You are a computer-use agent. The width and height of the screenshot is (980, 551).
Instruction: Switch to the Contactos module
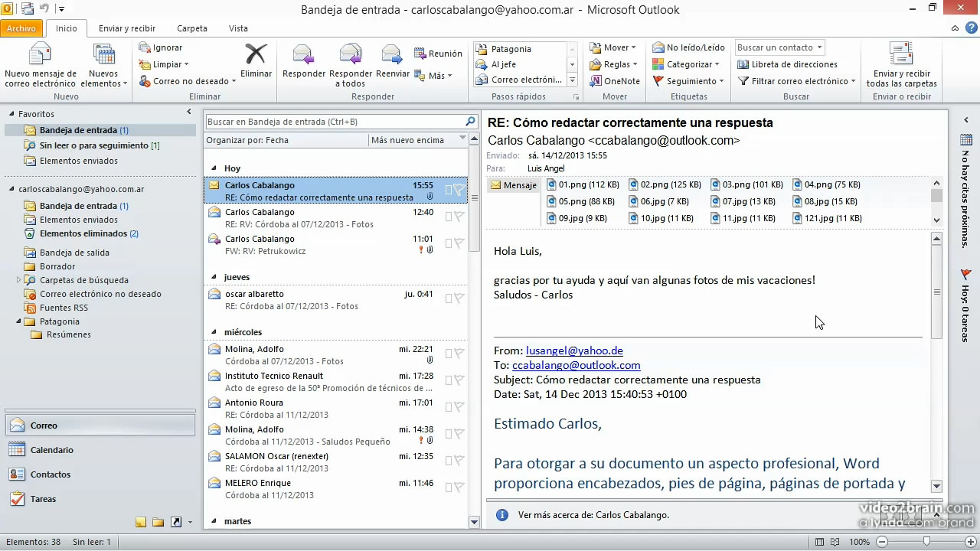100,474
